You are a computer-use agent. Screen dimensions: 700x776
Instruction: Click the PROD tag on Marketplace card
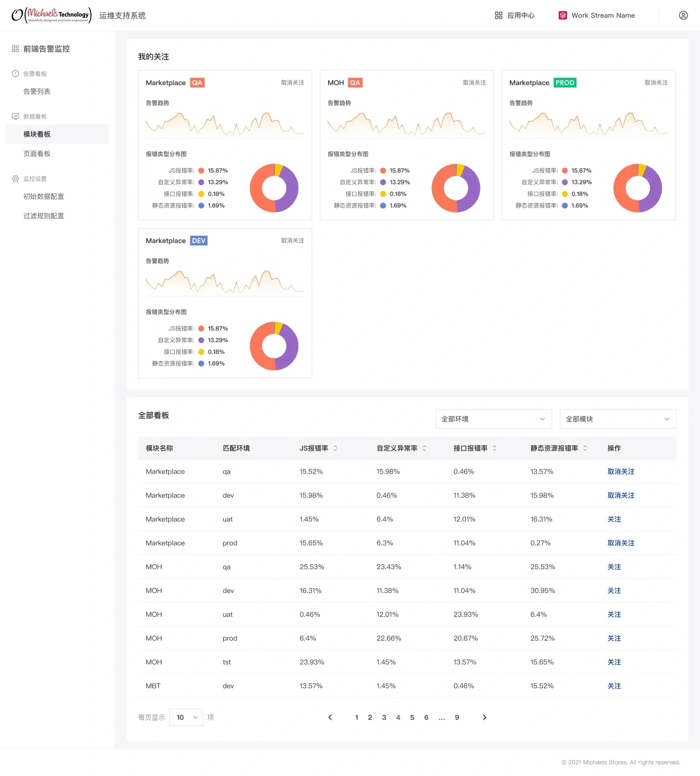pos(565,83)
